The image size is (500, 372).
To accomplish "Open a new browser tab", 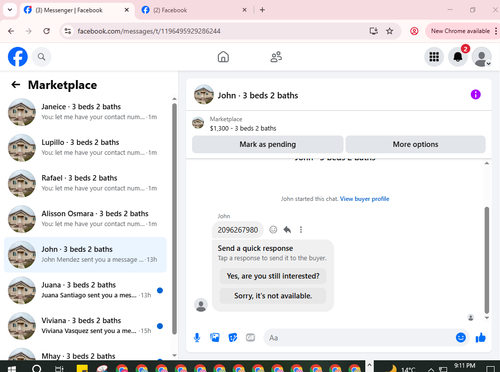I will coord(262,10).
